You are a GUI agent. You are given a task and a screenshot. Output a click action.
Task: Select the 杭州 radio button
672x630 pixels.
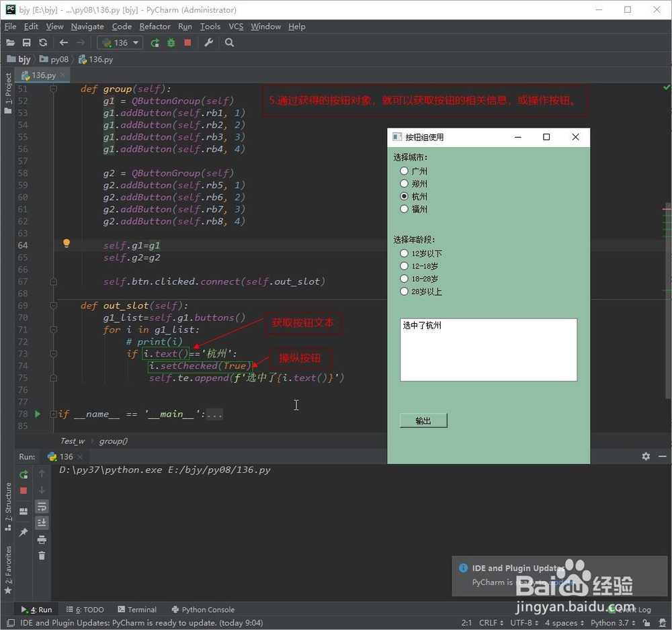(x=404, y=196)
